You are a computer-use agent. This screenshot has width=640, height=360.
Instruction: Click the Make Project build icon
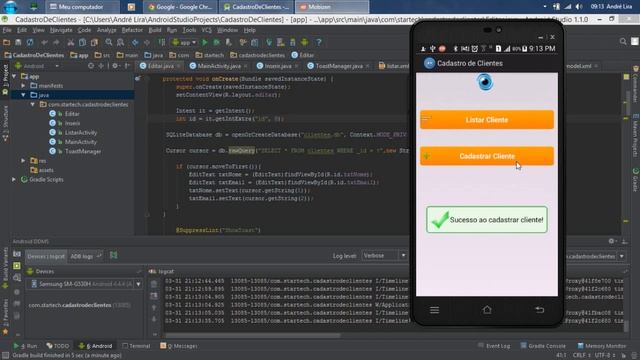162,42
